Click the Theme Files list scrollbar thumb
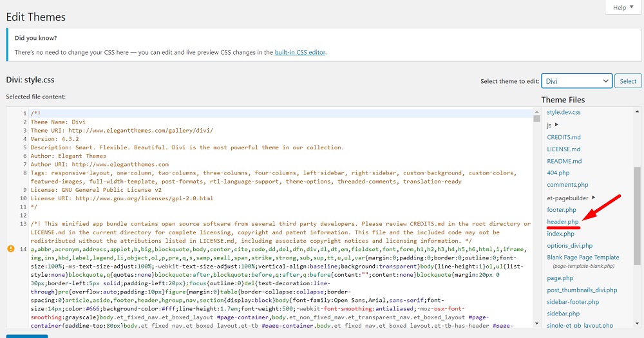 tap(637, 216)
